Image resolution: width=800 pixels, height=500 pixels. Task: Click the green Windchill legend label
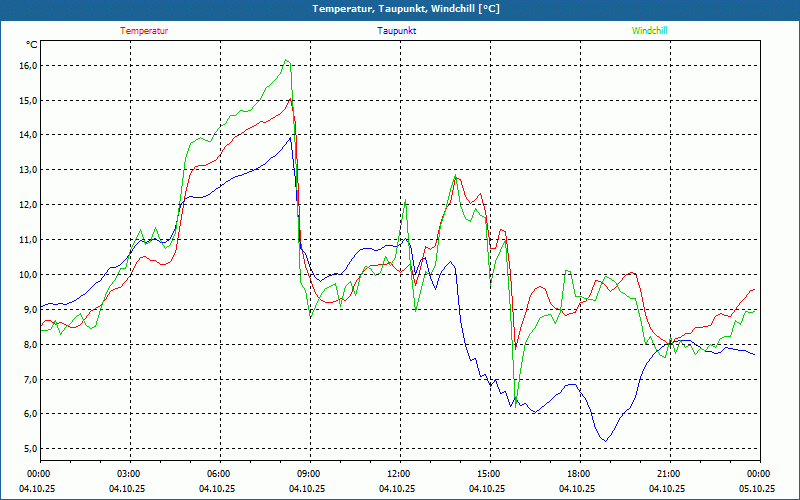649,31
